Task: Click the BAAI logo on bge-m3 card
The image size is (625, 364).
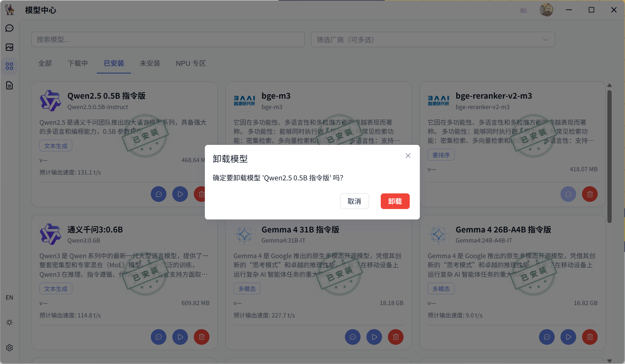Action: pos(244,101)
